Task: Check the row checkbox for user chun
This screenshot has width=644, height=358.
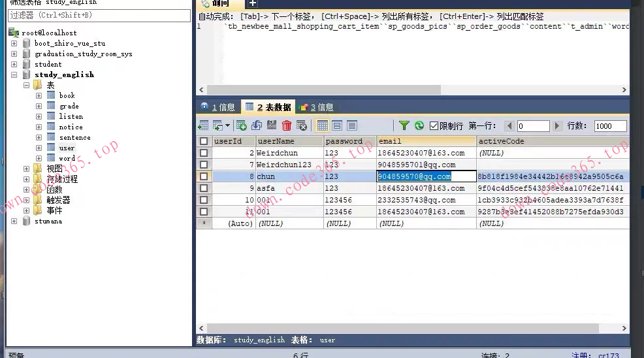Action: tap(204, 176)
